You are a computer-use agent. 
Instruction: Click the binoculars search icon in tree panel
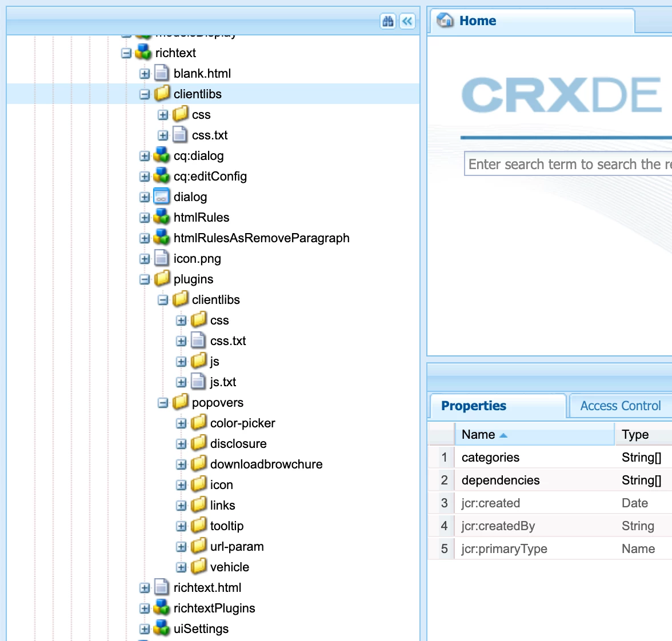coord(388,21)
